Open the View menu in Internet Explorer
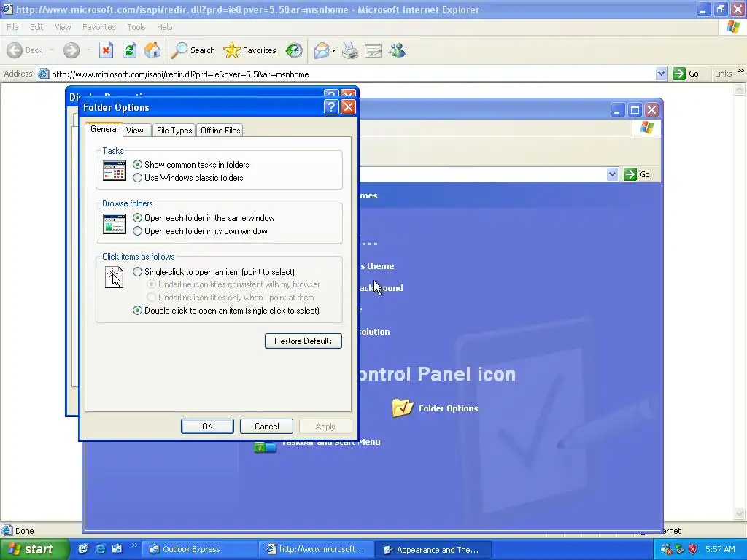747x560 pixels. [x=63, y=27]
